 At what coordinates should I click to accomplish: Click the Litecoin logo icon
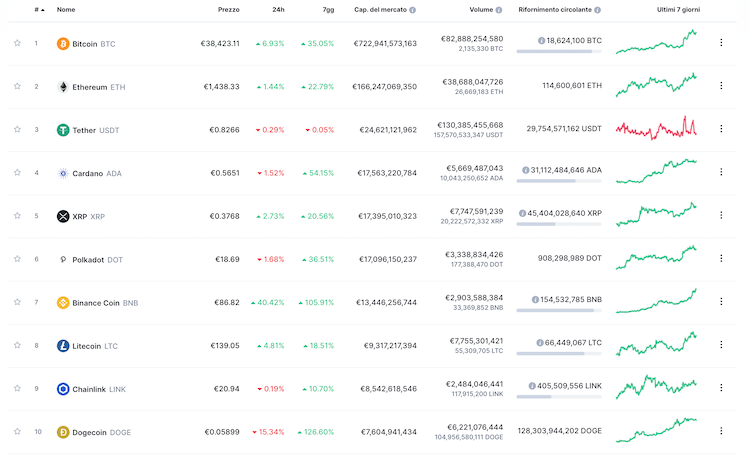click(x=63, y=345)
